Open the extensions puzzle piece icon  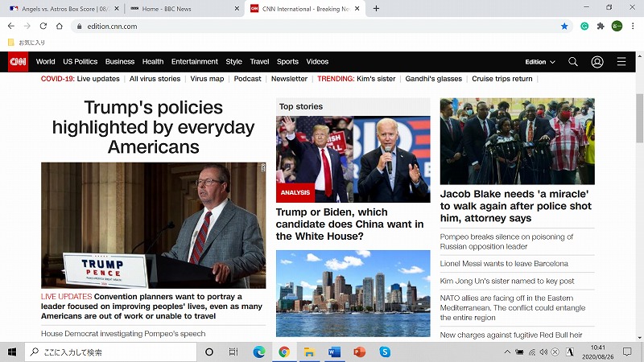601,27
